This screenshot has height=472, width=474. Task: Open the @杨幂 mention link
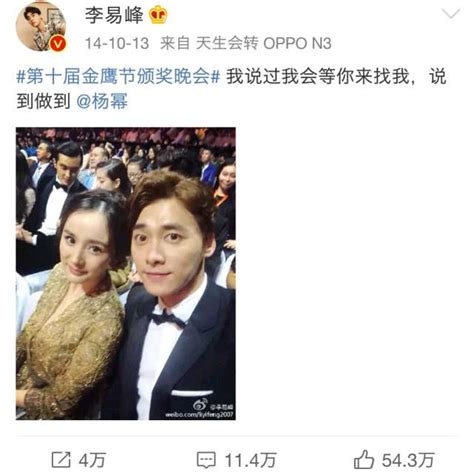(102, 101)
